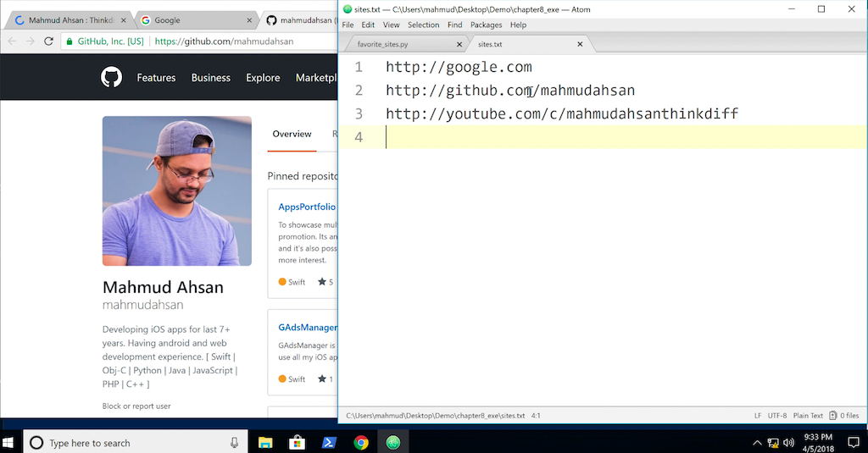Open the Help menu in Atom
Viewport: 868px width, 453px height.
tap(518, 25)
